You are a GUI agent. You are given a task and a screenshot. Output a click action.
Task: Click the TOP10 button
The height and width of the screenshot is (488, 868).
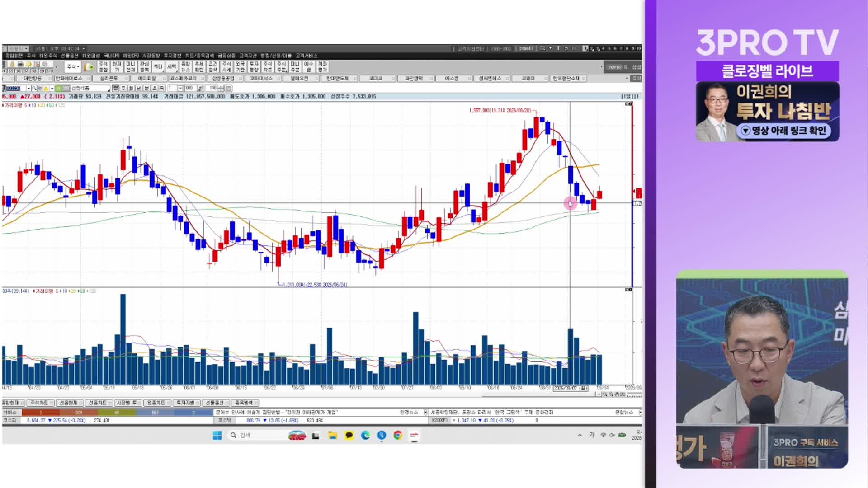point(614,67)
